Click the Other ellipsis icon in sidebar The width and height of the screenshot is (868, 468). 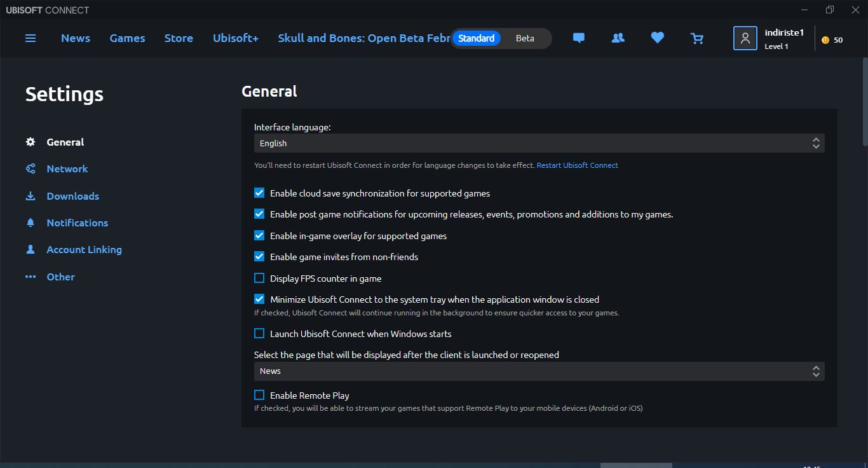tap(31, 277)
